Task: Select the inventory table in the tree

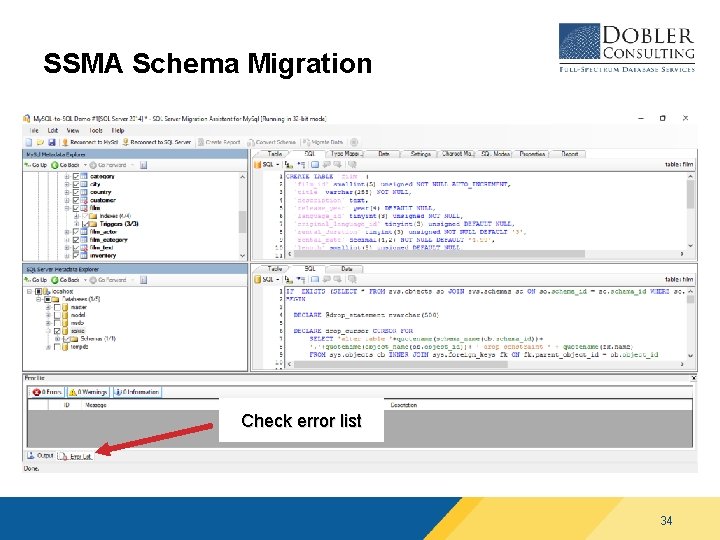Action: [x=103, y=256]
